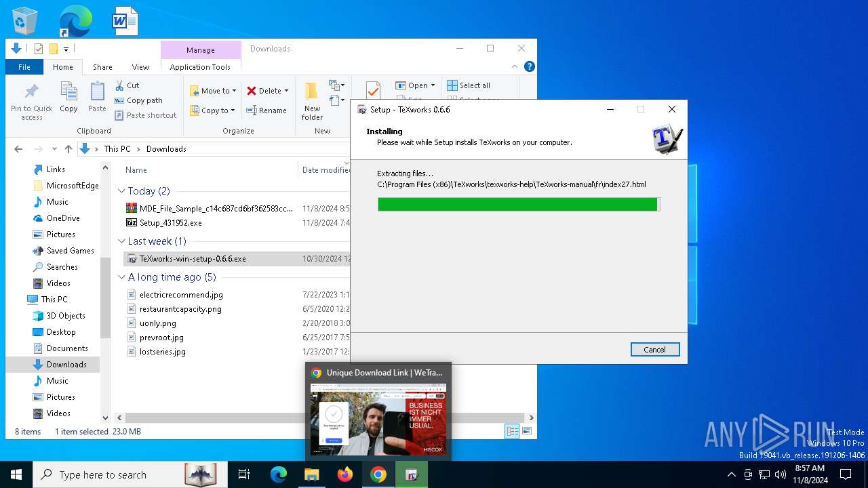Open Links in the navigation pane
The width and height of the screenshot is (868, 488).
[56, 169]
